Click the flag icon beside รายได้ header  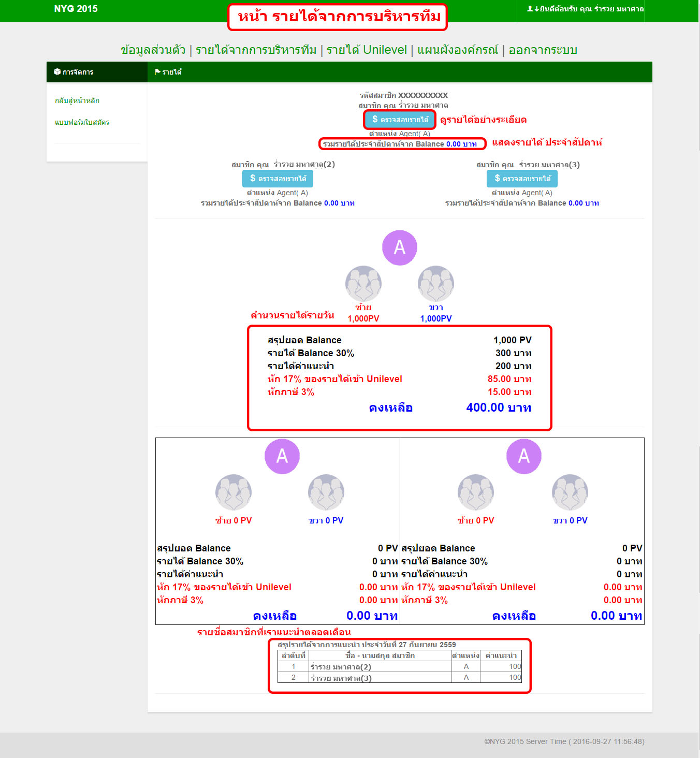[157, 72]
